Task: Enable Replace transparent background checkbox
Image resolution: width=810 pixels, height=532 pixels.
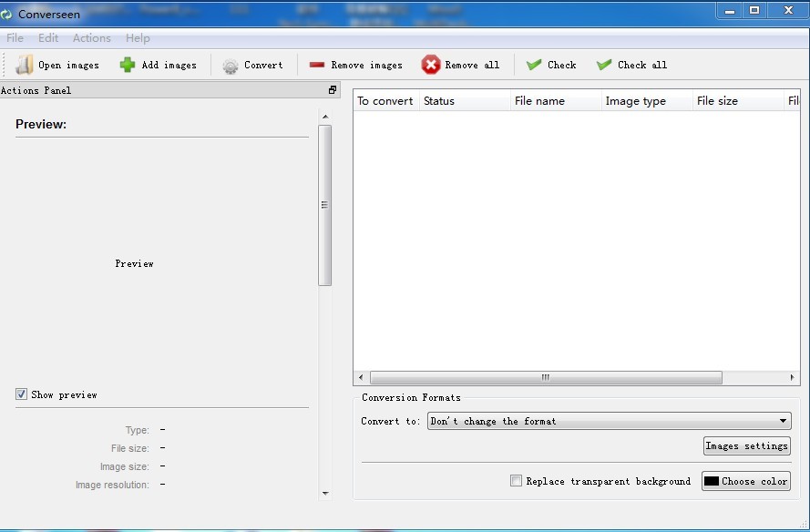Action: (x=516, y=481)
